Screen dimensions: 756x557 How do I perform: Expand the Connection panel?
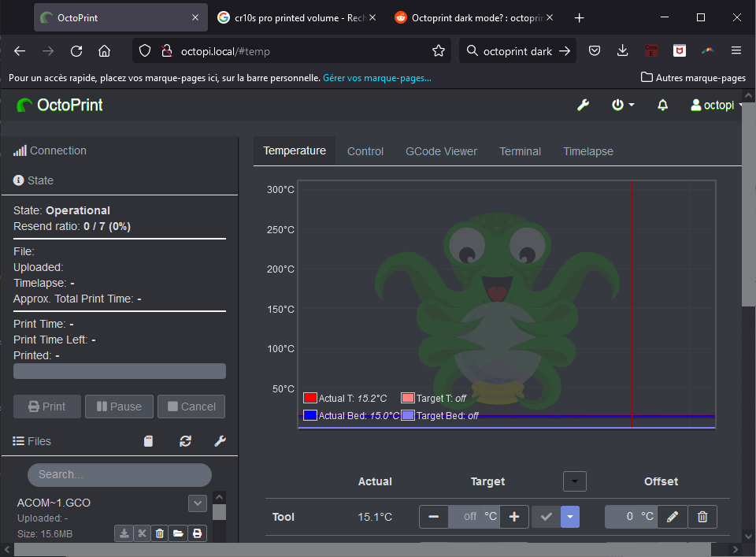click(50, 151)
